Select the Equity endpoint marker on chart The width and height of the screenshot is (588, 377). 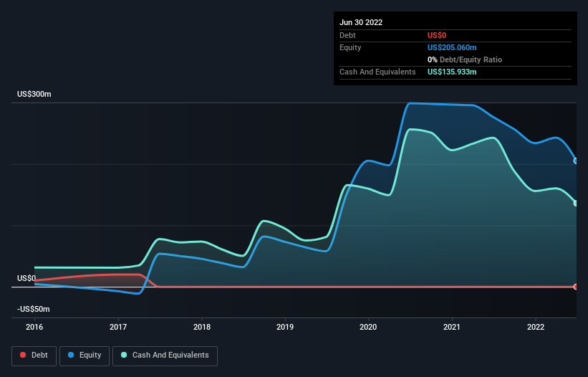click(576, 161)
